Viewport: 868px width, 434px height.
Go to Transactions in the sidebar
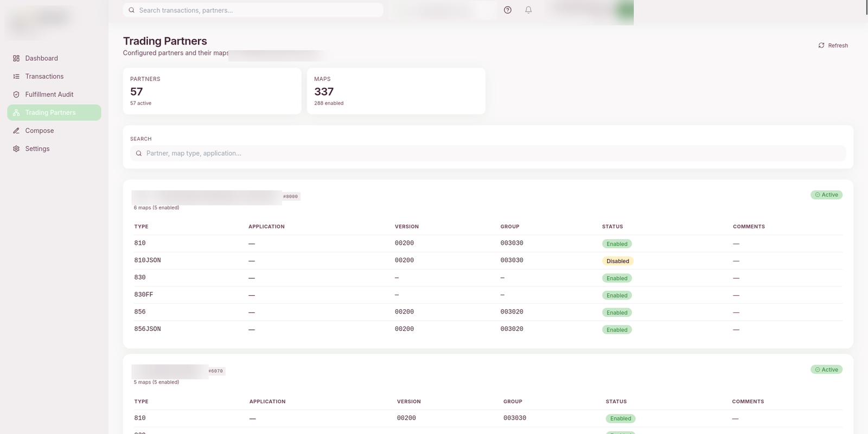54,76
